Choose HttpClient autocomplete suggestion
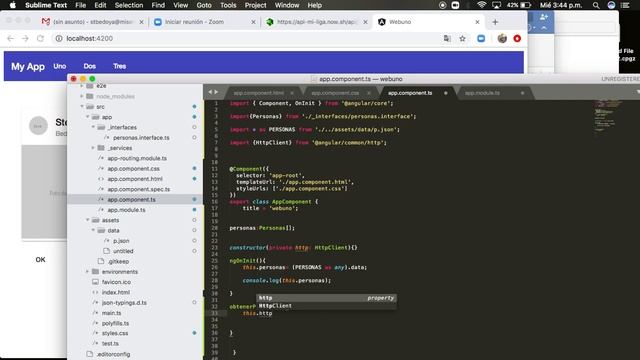Screen dimensions: 640x360 [x=326, y=306]
